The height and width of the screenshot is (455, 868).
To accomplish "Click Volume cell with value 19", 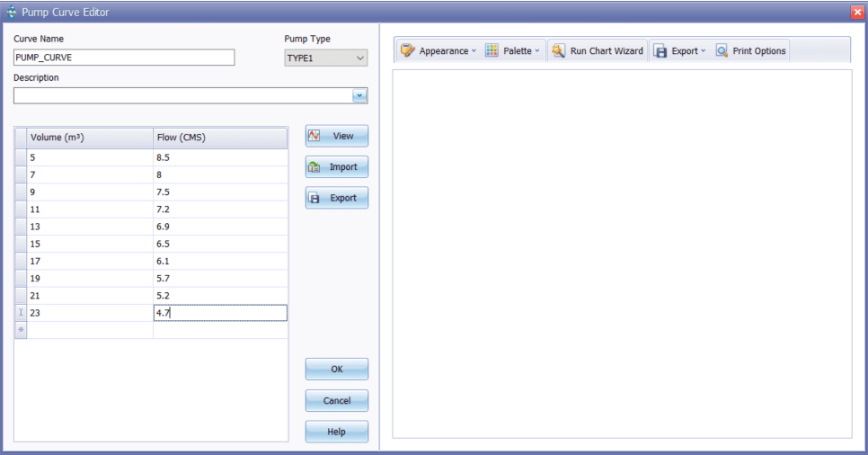I will [90, 278].
